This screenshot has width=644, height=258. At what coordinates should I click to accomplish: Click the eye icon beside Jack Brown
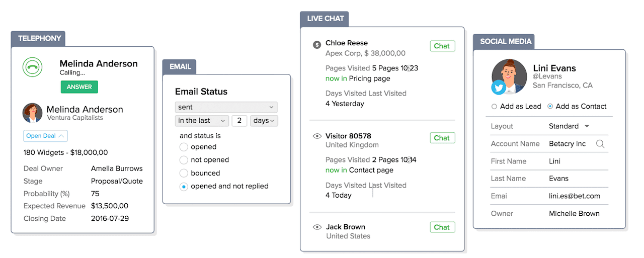(316, 227)
